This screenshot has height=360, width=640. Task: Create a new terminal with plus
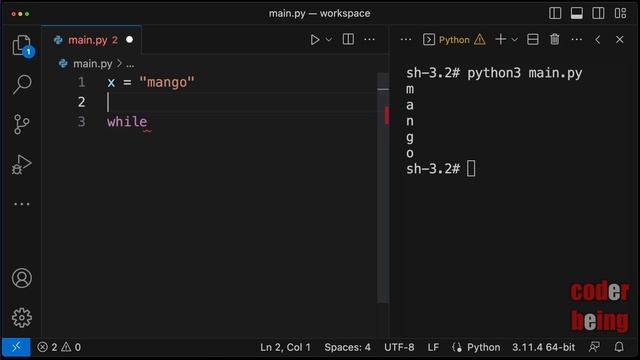[500, 40]
